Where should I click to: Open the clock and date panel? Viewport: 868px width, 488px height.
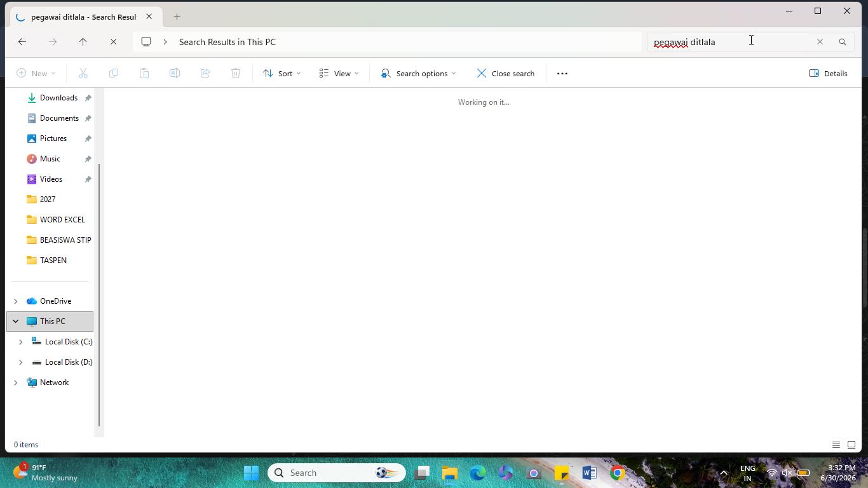[838, 473]
